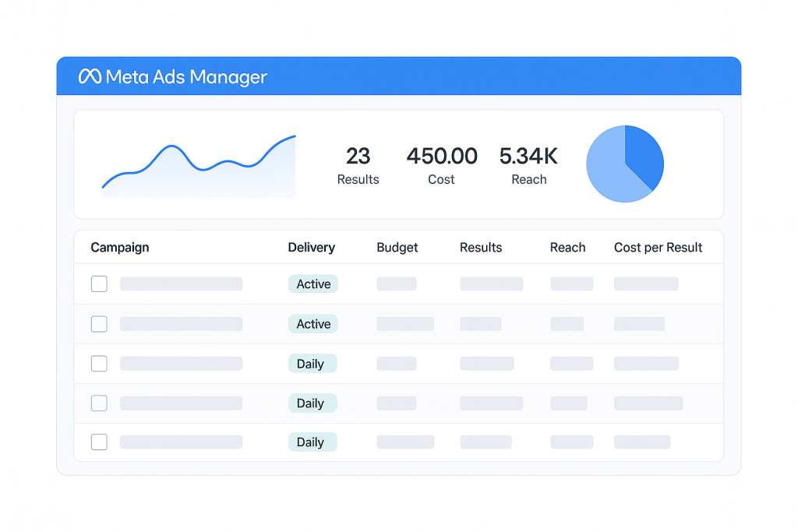This screenshot has width=798, height=532.
Task: Select the Reach column header in table
Action: pyautogui.click(x=567, y=248)
